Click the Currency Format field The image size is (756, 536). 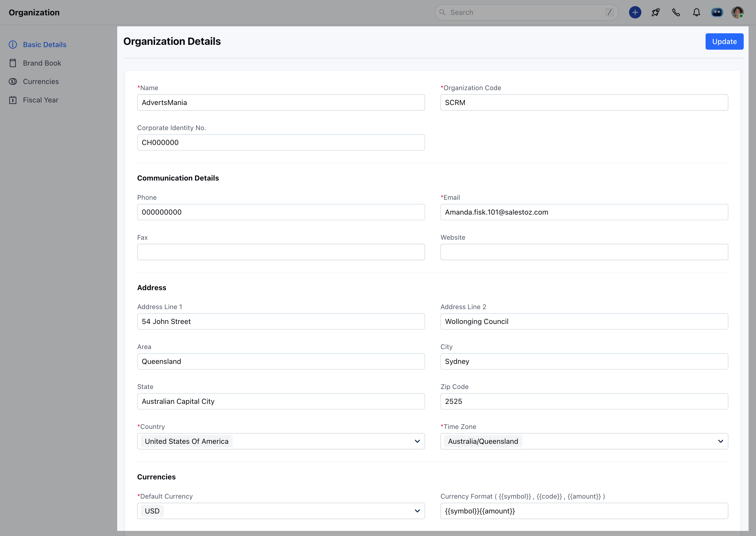584,511
